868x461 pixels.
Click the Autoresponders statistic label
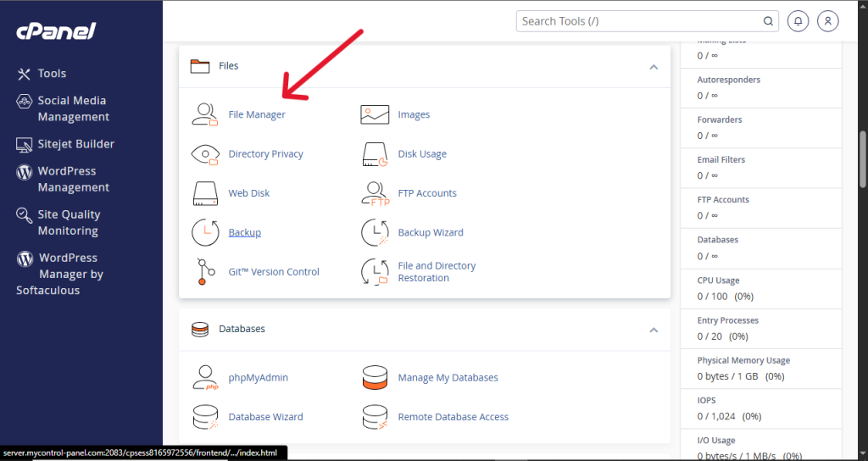[x=728, y=80]
